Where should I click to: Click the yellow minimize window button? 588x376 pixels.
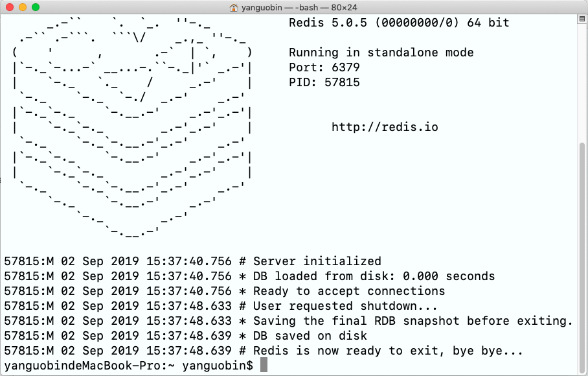[23, 7]
